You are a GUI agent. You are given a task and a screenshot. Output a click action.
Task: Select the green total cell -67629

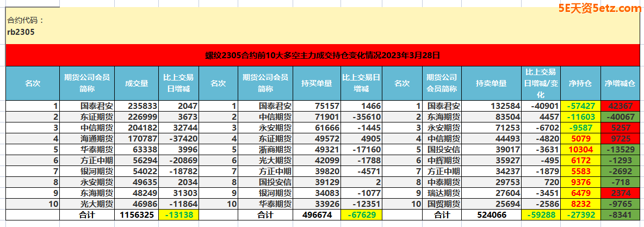(361, 215)
